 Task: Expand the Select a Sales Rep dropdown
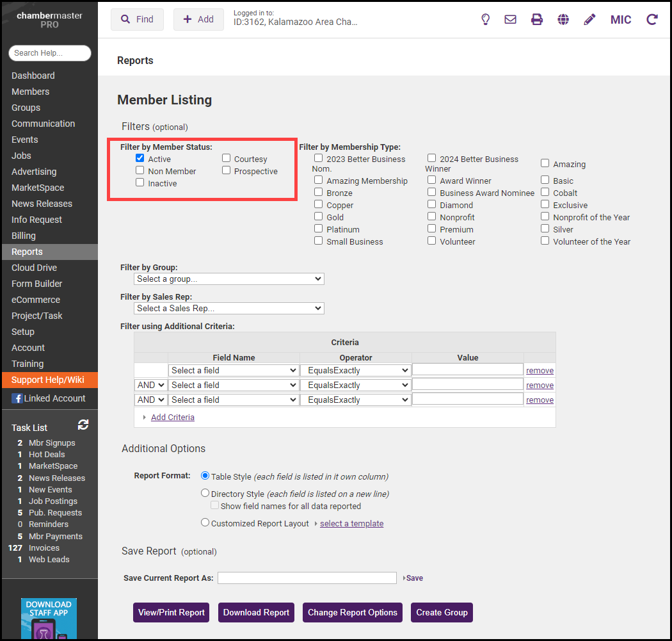[x=229, y=308]
